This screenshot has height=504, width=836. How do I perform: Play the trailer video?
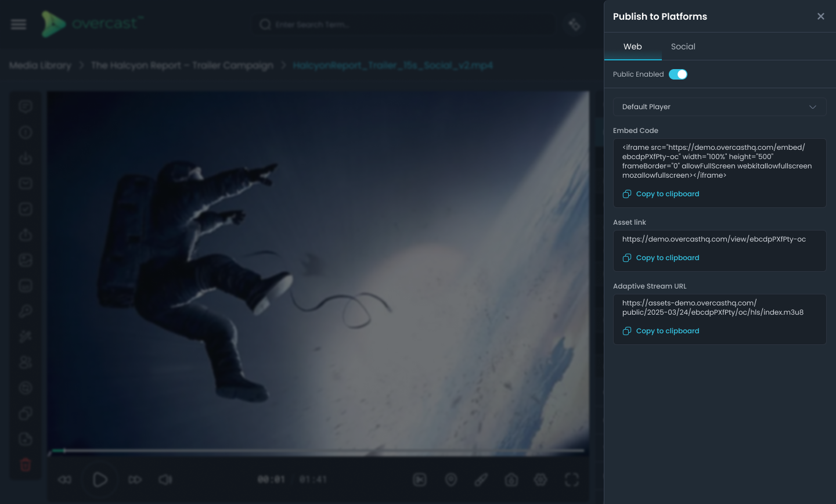click(x=100, y=480)
